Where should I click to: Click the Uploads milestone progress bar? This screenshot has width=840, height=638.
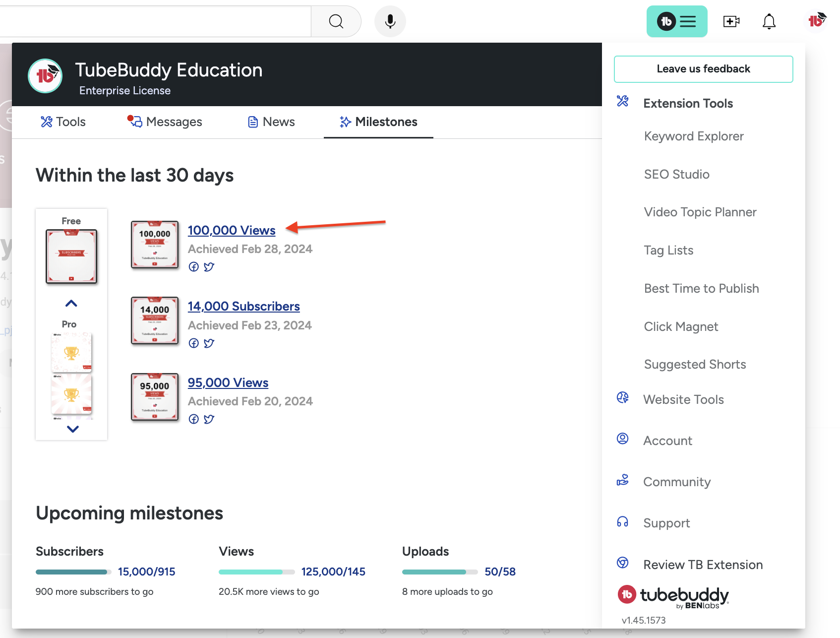click(440, 572)
